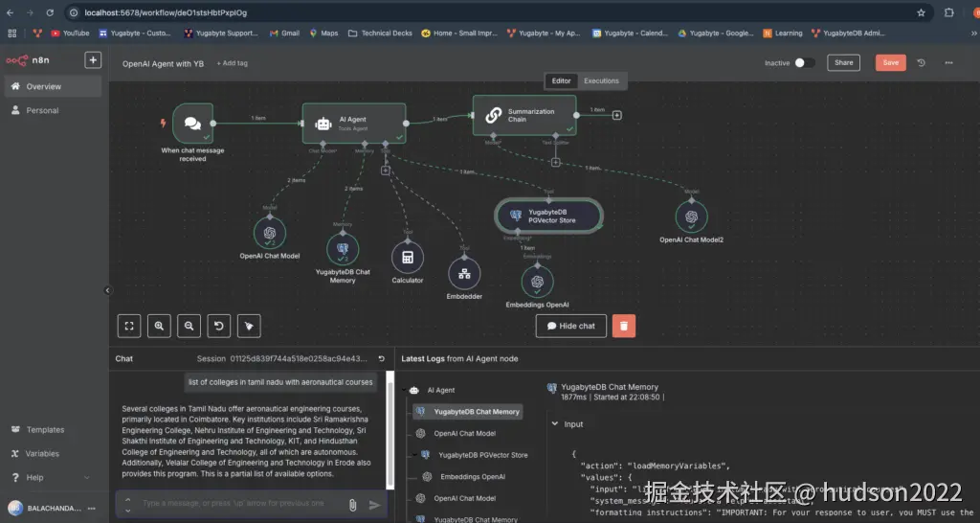This screenshot has width=980, height=523.
Task: Fit the canvas to view
Action: (129, 326)
